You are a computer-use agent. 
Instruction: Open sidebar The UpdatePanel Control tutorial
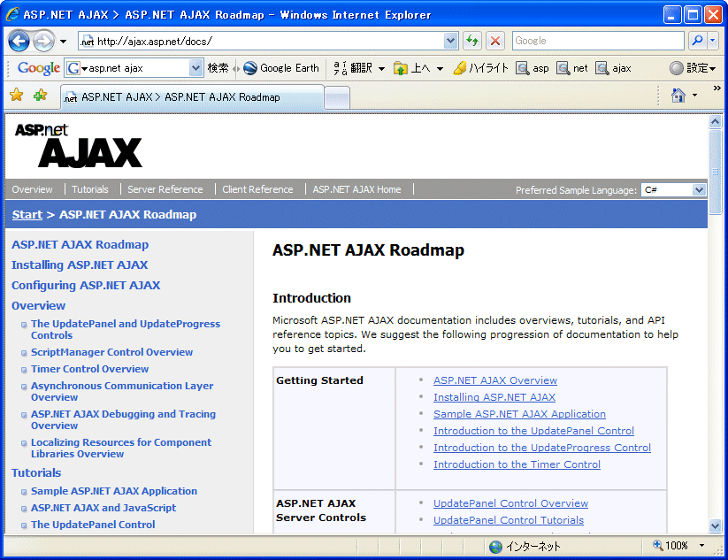coord(93,525)
